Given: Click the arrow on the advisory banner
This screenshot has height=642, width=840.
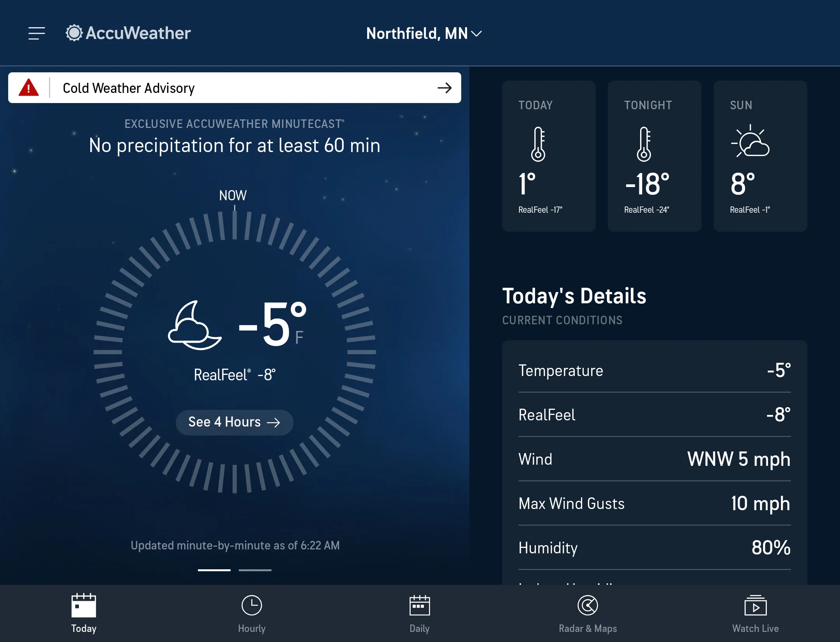Looking at the screenshot, I should pos(444,88).
